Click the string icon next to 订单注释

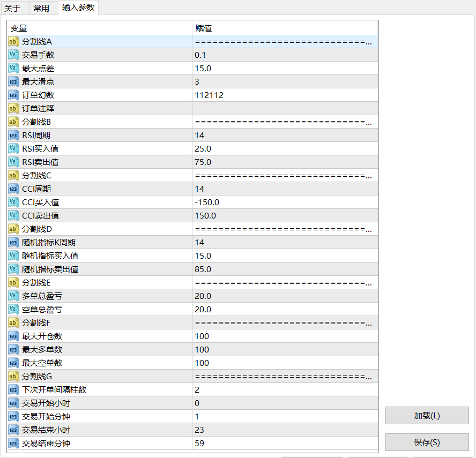click(14, 109)
